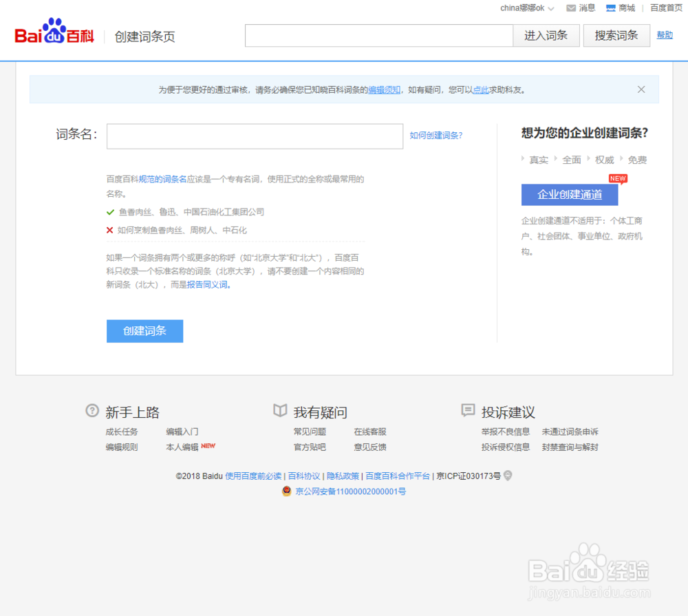Image resolution: width=688 pixels, height=616 pixels.
Task: Click the 京公网安备 badge icon
Action: click(287, 491)
